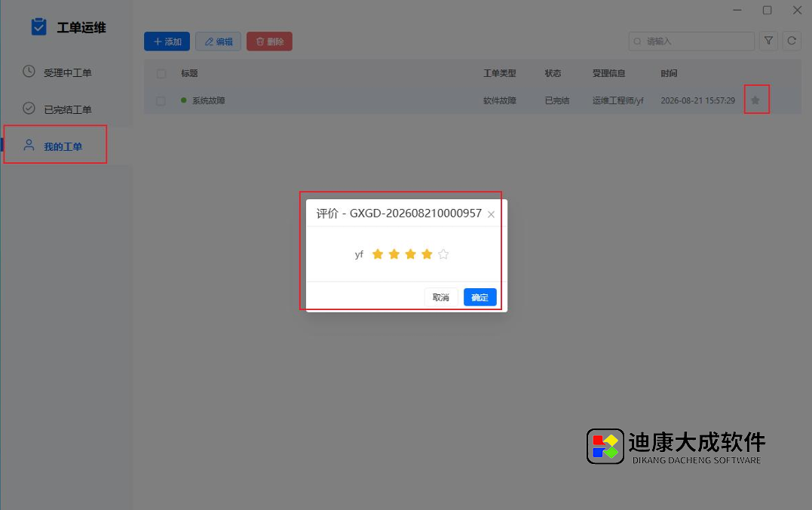Select 我的工单 in the sidebar
The image size is (812, 510).
pyautogui.click(x=63, y=146)
